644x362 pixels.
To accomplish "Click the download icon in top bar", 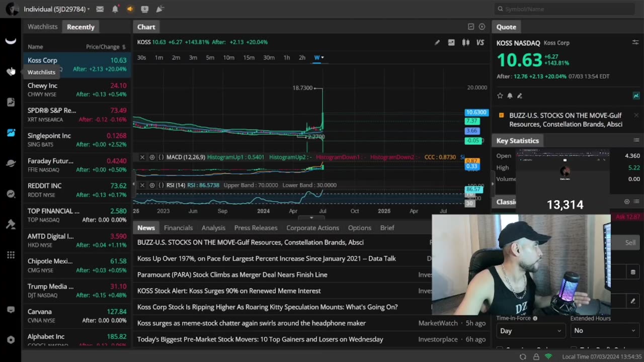I will (145, 9).
